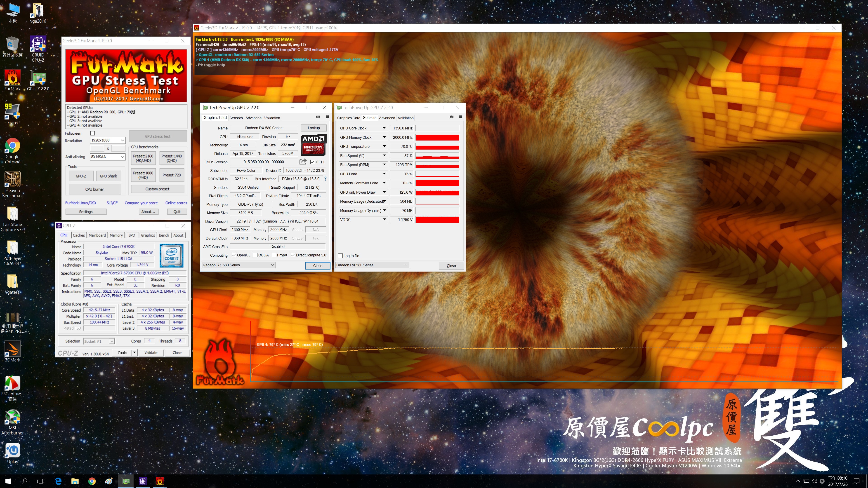This screenshot has width=868, height=488.
Task: Switch to Mainboard tab in CPU-Z
Action: (x=97, y=235)
